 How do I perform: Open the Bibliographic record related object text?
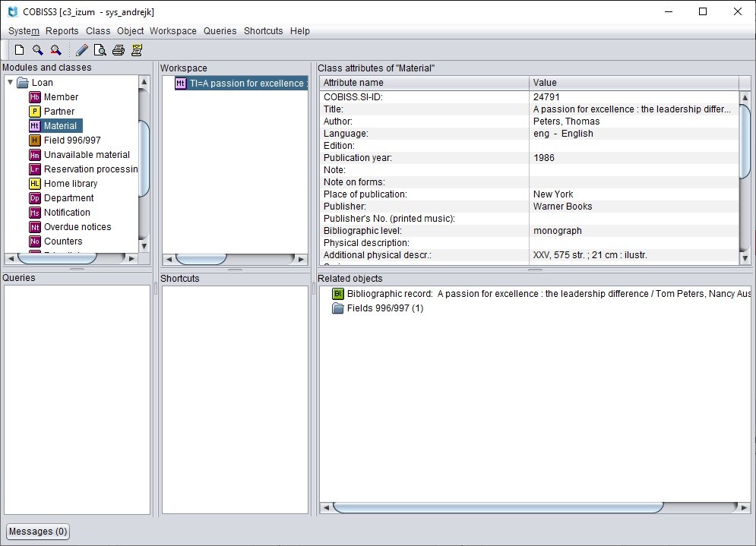549,293
